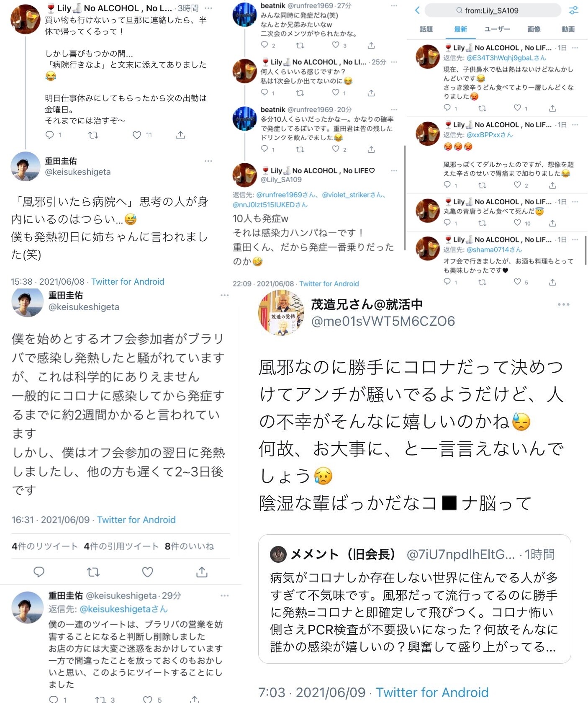The image size is (588, 703).
Task: Retweet the 16:31 tweet by 重田圭佑
Action: tap(93, 572)
